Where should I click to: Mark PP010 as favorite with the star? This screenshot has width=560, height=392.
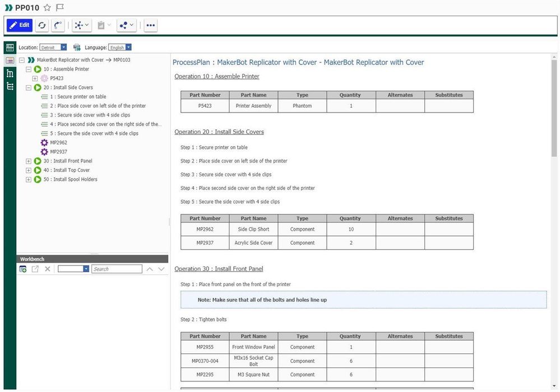point(47,7)
